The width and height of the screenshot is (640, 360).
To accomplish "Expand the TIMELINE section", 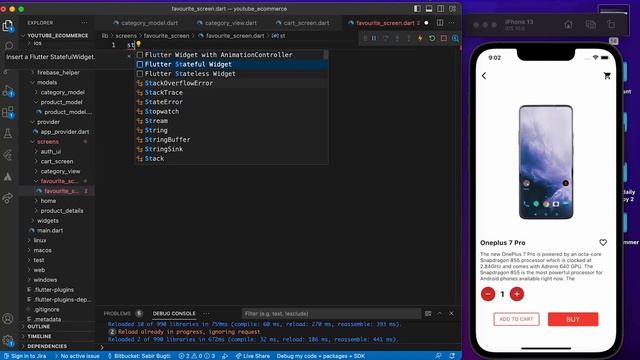I will point(39,336).
